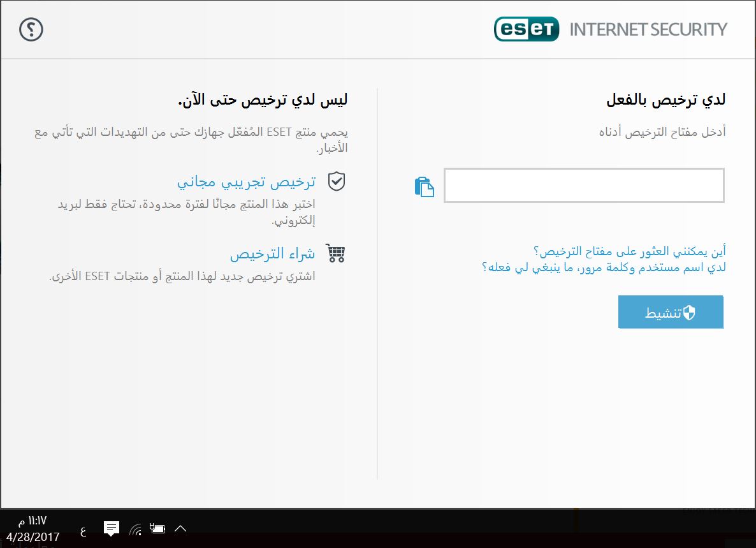756x548 pixels.
Task: Click the description اشتري ترخيص جديد لهذا المنتج
Action: click(x=182, y=276)
